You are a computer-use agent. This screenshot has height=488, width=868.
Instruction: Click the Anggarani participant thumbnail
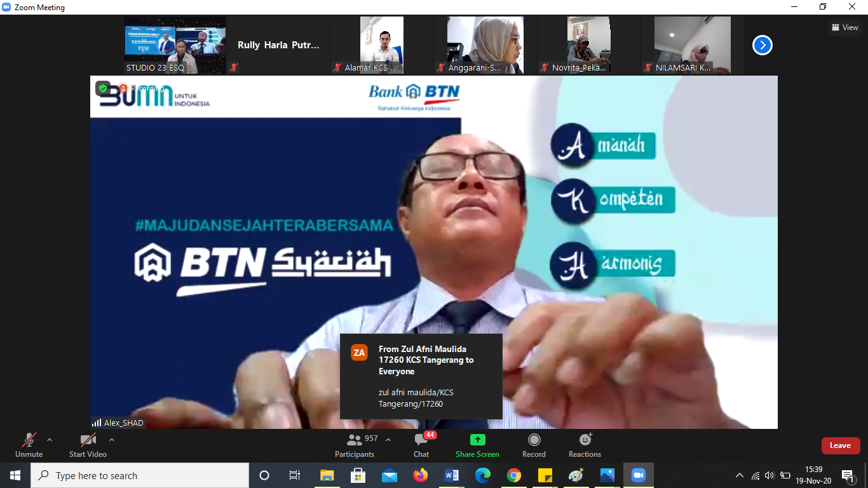485,45
